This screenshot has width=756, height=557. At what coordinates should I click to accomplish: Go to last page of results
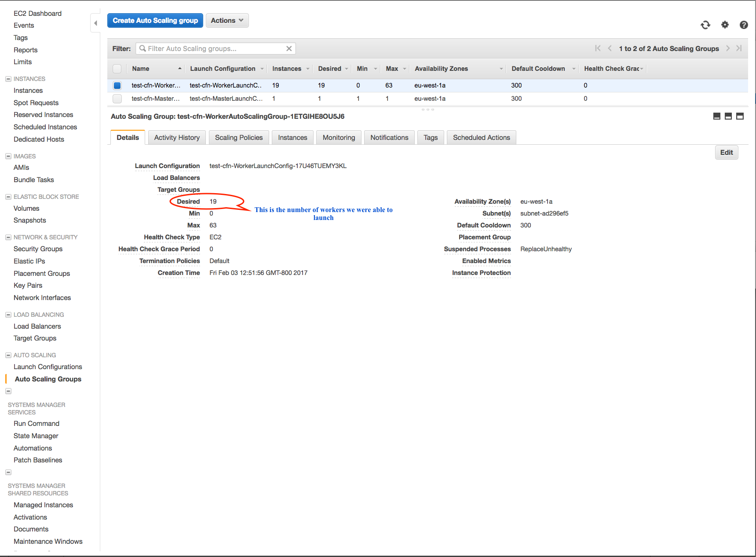(x=739, y=48)
